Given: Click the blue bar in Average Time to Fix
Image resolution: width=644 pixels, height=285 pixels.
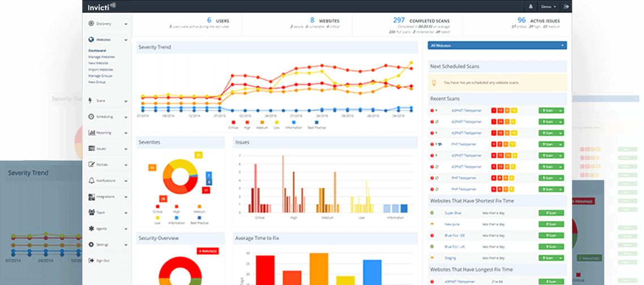Looking at the screenshot, I should (372, 272).
